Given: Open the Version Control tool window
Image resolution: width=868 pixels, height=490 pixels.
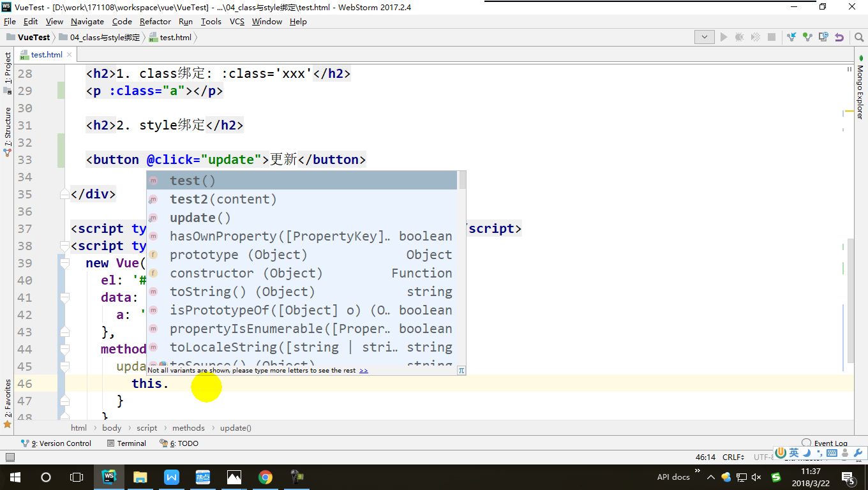Looking at the screenshot, I should pyautogui.click(x=56, y=443).
